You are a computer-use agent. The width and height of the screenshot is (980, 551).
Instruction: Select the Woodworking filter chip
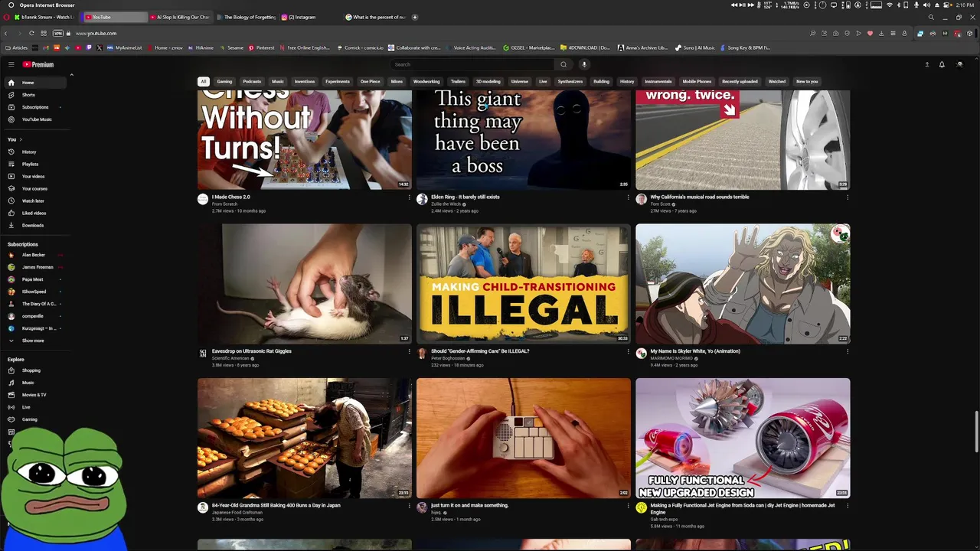click(x=426, y=81)
